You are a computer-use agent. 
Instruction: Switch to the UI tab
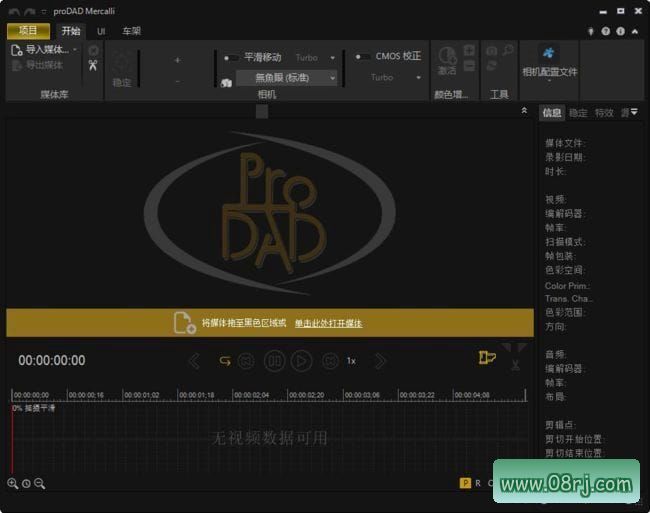pyautogui.click(x=101, y=31)
